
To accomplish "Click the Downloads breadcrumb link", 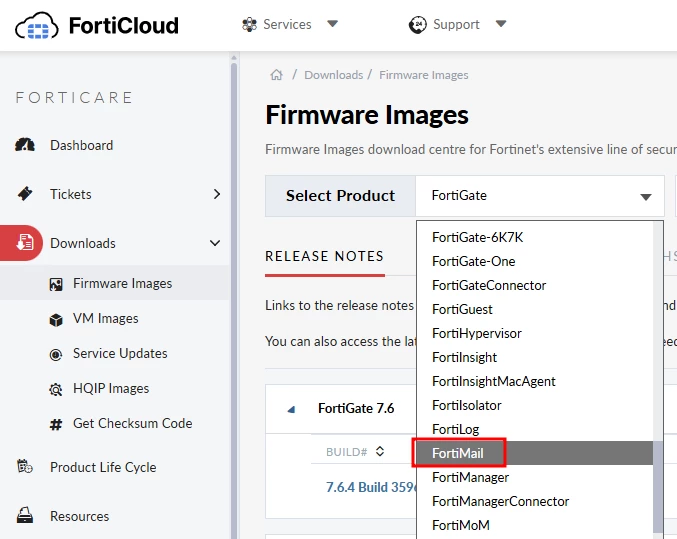I will (x=334, y=75).
